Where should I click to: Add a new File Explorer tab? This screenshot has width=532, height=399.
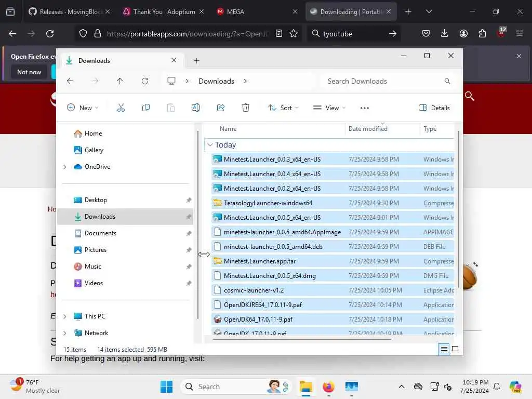point(196,61)
